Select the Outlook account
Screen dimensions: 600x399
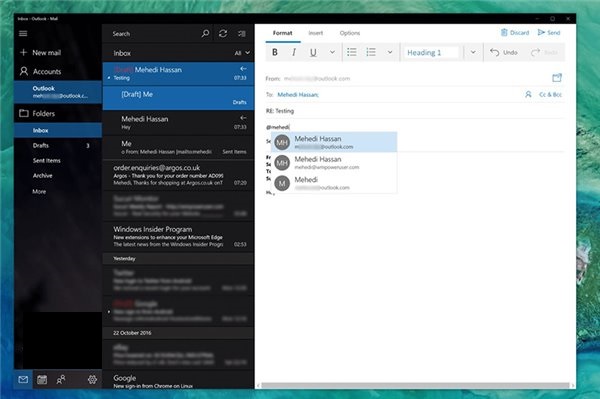point(58,92)
